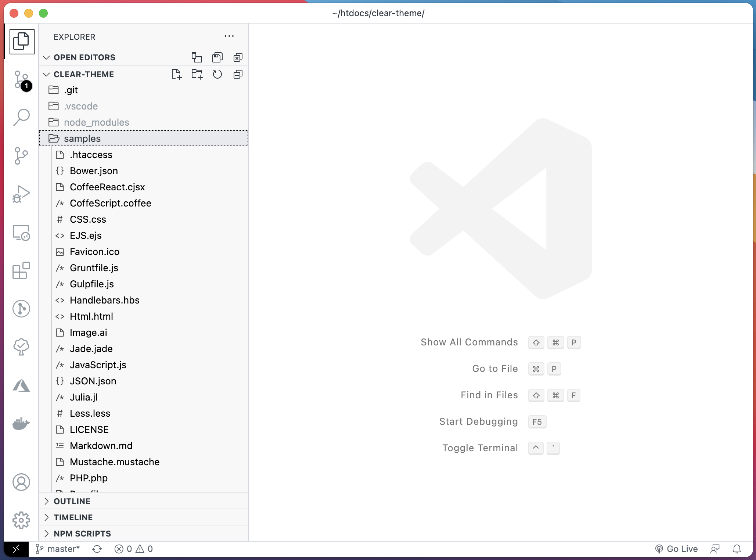756x560 pixels.
Task: Expand the TIMELINE section
Action: [x=73, y=517]
